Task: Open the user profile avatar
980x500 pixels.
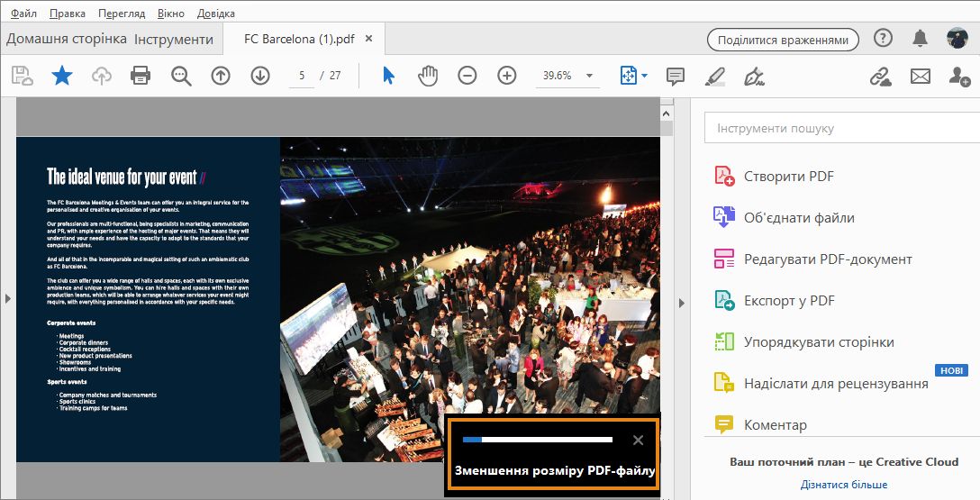Action: 957,38
